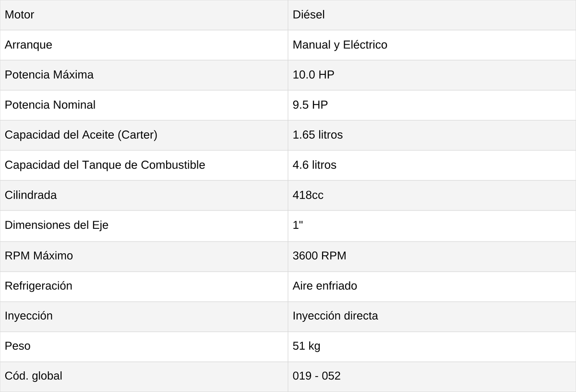Click the Potencia Máxima label
This screenshot has width=576, height=392.
tap(49, 75)
